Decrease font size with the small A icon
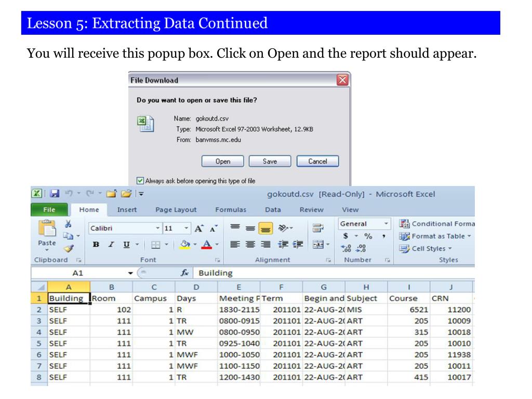 214,229
